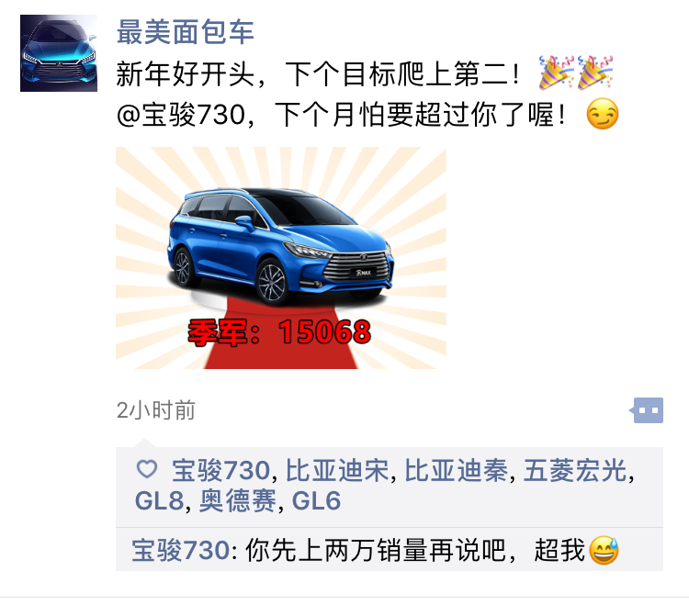Open 奥德赛 in the likes list
The height and width of the screenshot is (616, 689).
pos(238,501)
